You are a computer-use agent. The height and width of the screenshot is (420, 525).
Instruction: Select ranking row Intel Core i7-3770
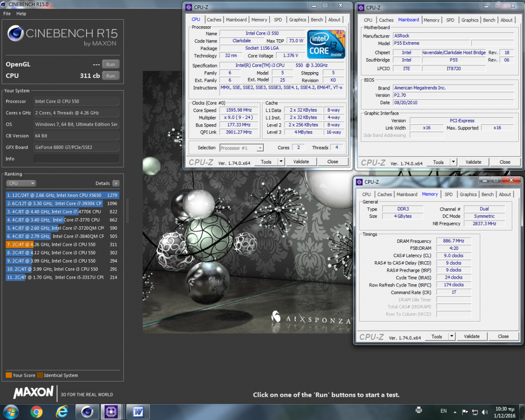pyautogui.click(x=63, y=220)
